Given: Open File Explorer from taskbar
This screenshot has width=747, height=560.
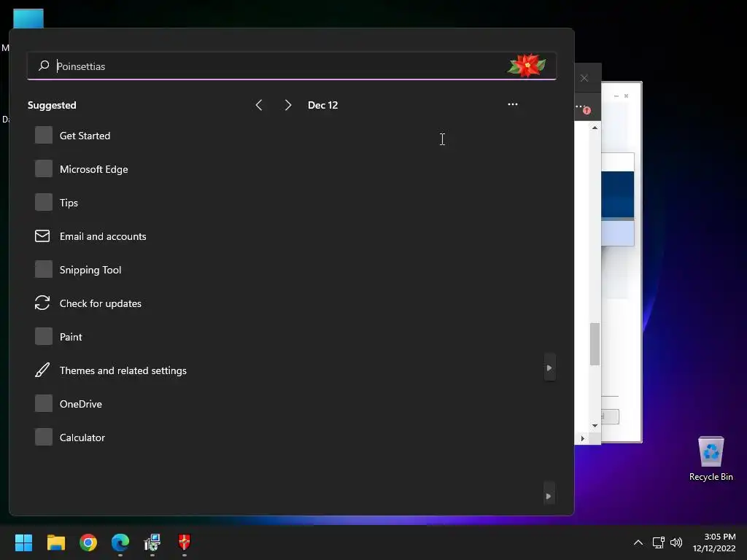Looking at the screenshot, I should point(55,542).
